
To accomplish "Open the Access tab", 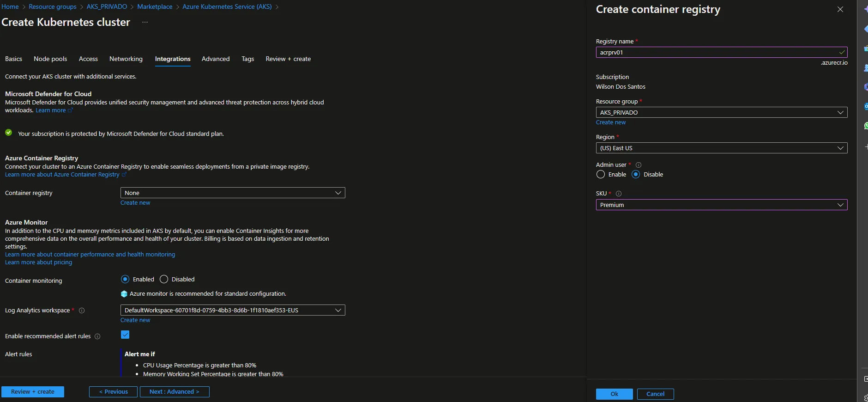I will tap(88, 59).
